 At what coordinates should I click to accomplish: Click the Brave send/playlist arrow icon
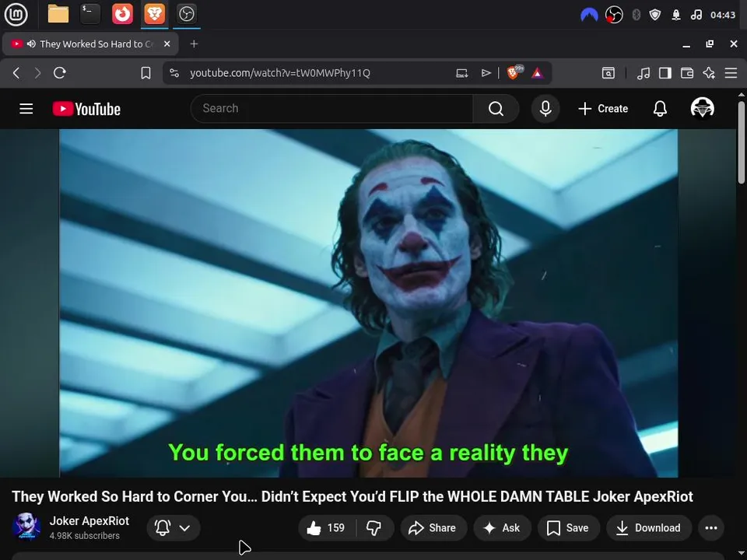click(486, 73)
